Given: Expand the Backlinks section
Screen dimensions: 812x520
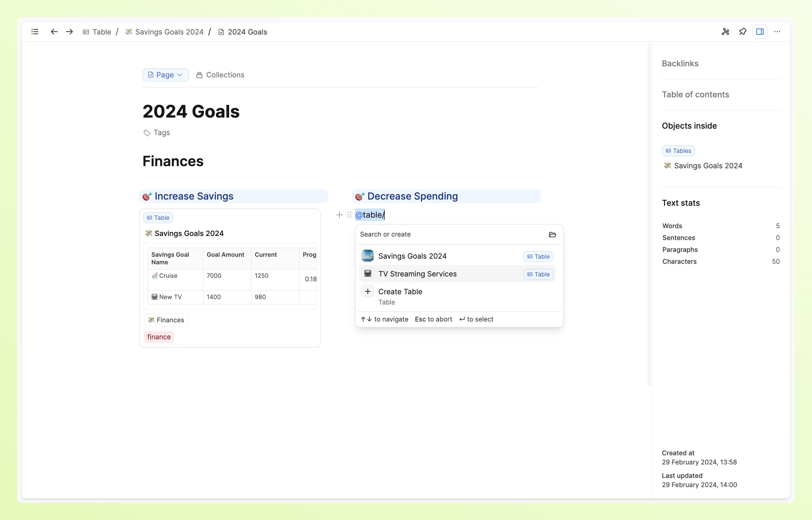Looking at the screenshot, I should tap(680, 63).
